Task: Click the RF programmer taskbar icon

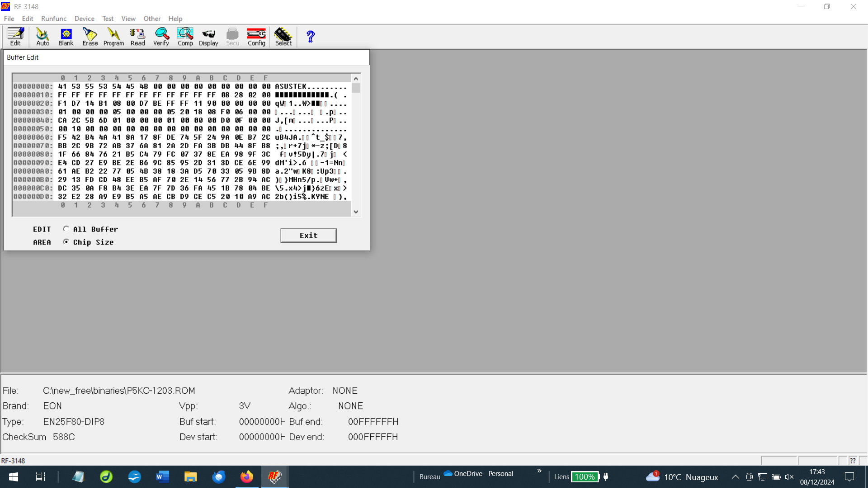Action: point(274,477)
